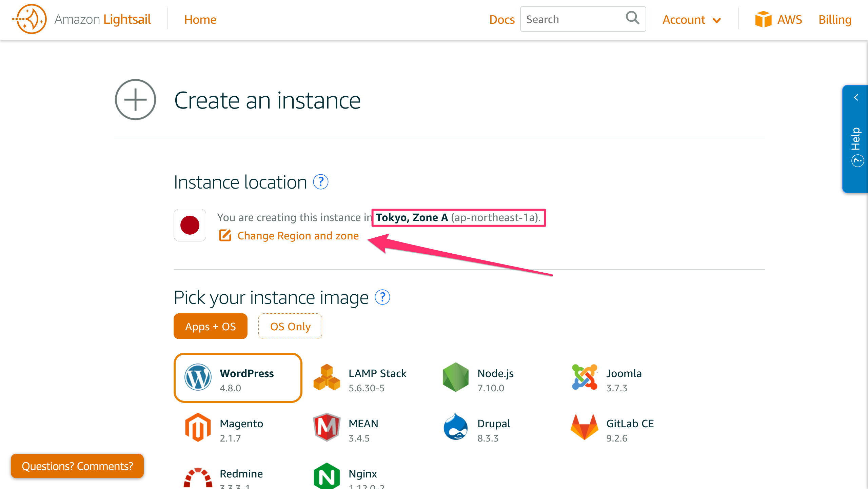This screenshot has height=489, width=868.
Task: Select the Apps + OS tab
Action: click(x=210, y=326)
